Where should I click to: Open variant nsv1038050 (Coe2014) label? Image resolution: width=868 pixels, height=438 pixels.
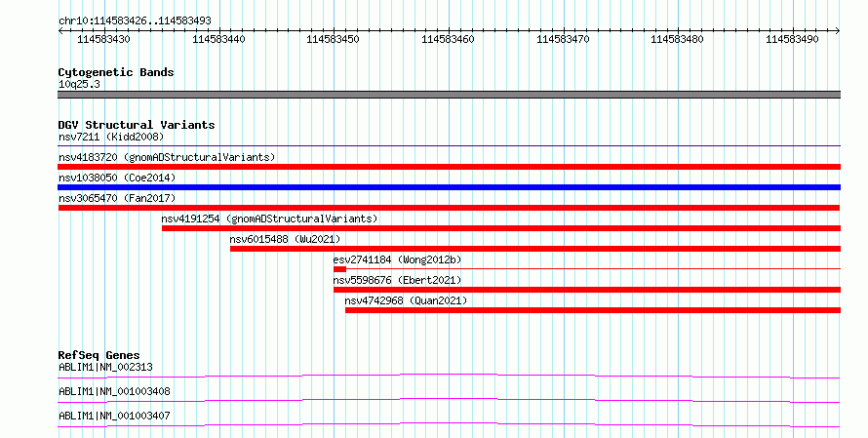(x=117, y=178)
